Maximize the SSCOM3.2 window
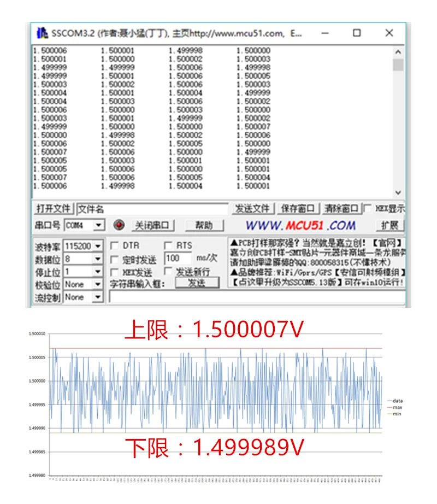Image resolution: width=437 pixels, height=504 pixels. (357, 33)
